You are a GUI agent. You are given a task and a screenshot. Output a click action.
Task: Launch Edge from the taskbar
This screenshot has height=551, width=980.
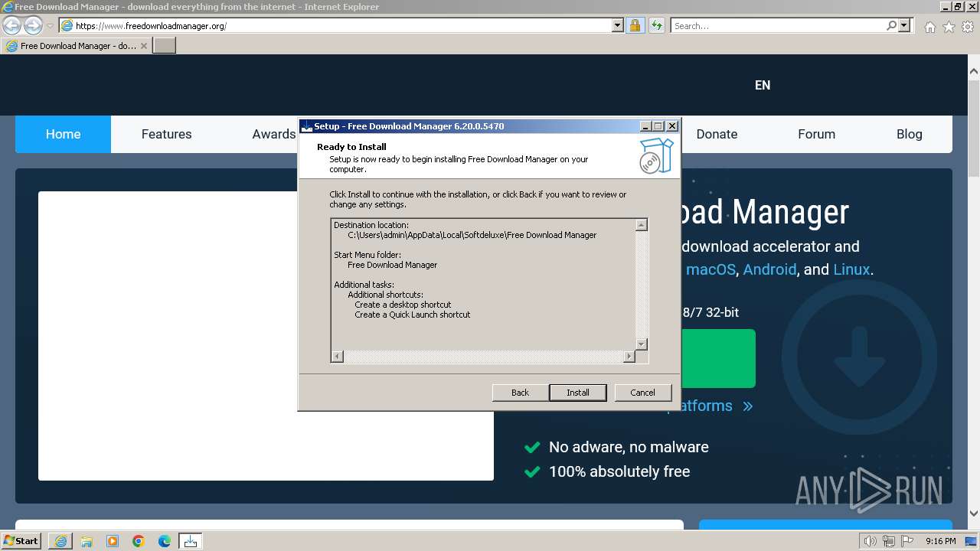pos(165,541)
